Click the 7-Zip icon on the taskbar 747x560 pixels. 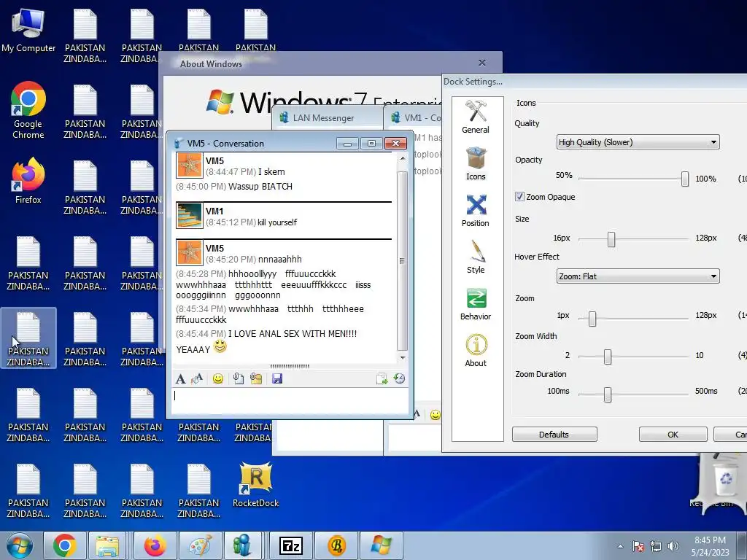pyautogui.click(x=291, y=545)
